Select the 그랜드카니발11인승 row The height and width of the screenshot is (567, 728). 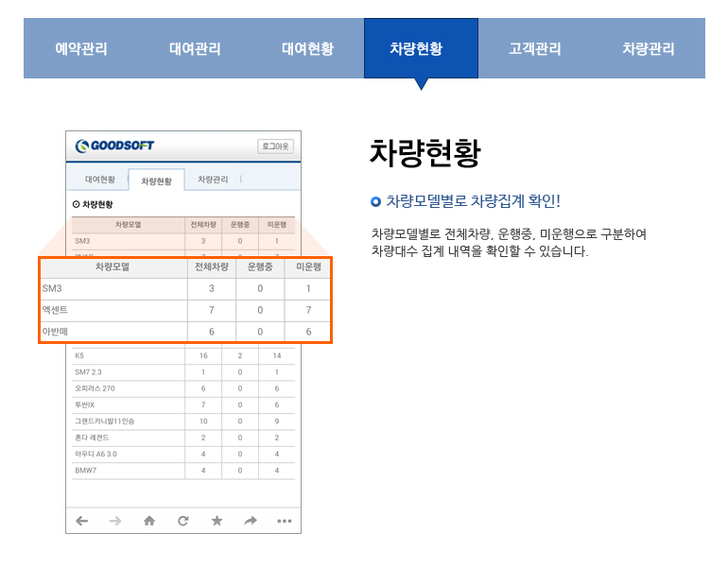pyautogui.click(x=183, y=421)
